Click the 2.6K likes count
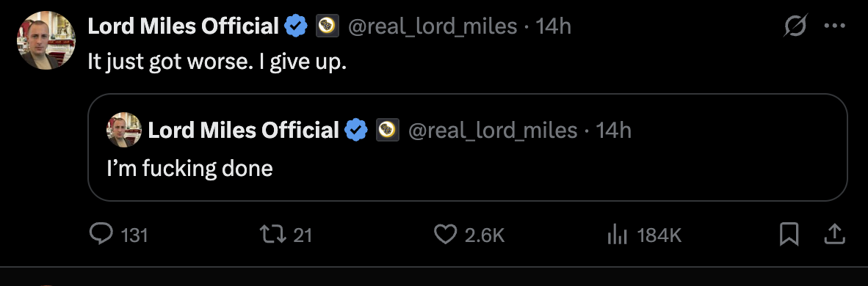Image resolution: width=868 pixels, height=286 pixels. tap(485, 235)
